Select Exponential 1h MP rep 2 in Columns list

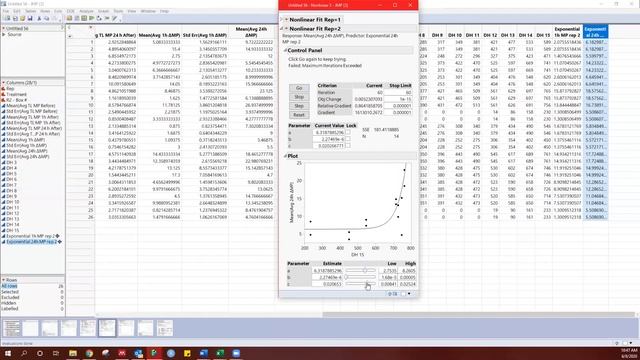point(30,236)
